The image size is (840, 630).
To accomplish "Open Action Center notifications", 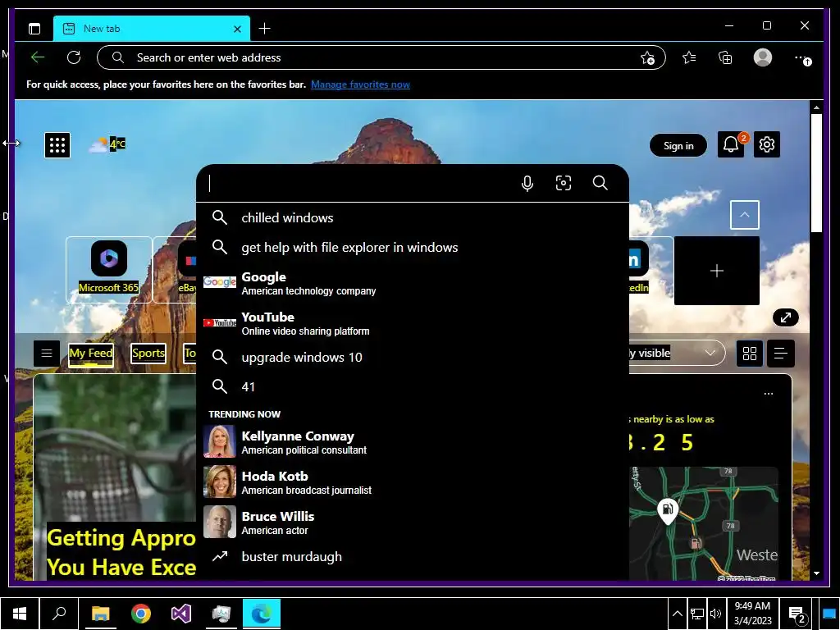I will 797,615.
